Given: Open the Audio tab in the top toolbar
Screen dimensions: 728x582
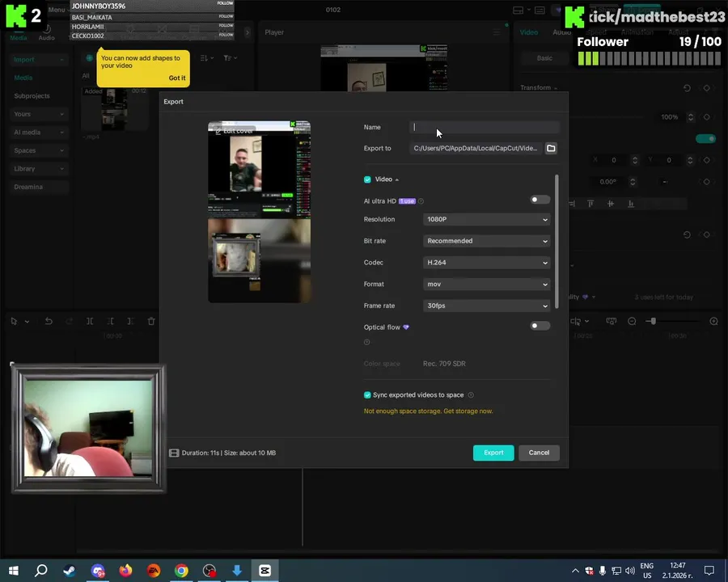Looking at the screenshot, I should [46, 32].
